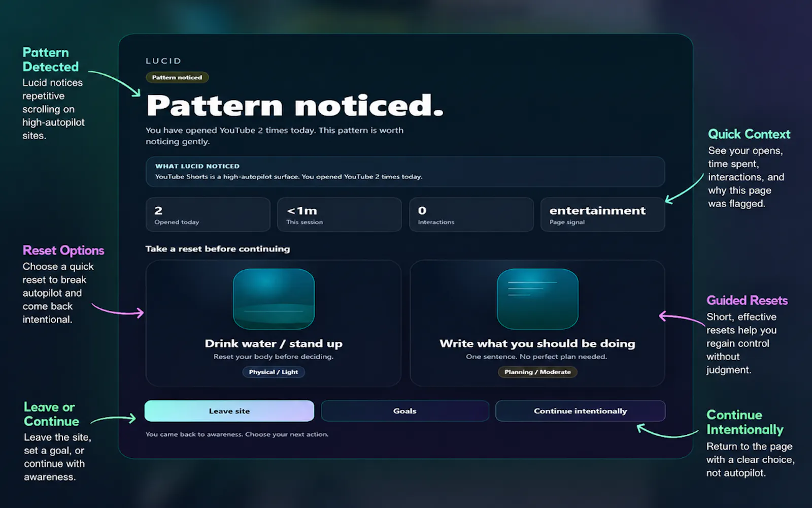812x508 pixels.
Task: Select Write what you should be doing card
Action: (x=537, y=324)
